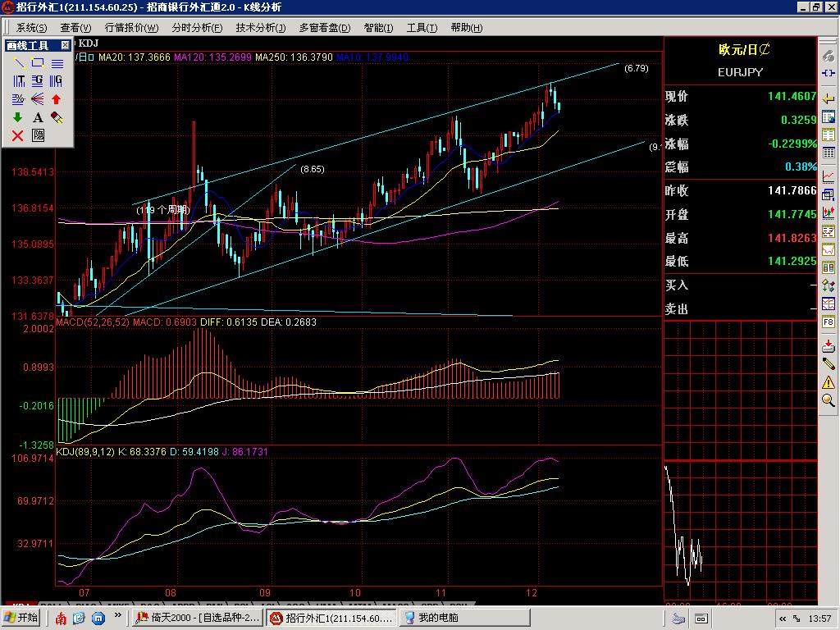
Task: Switch to 我的电脑 taskbar window
Action: pos(464,618)
